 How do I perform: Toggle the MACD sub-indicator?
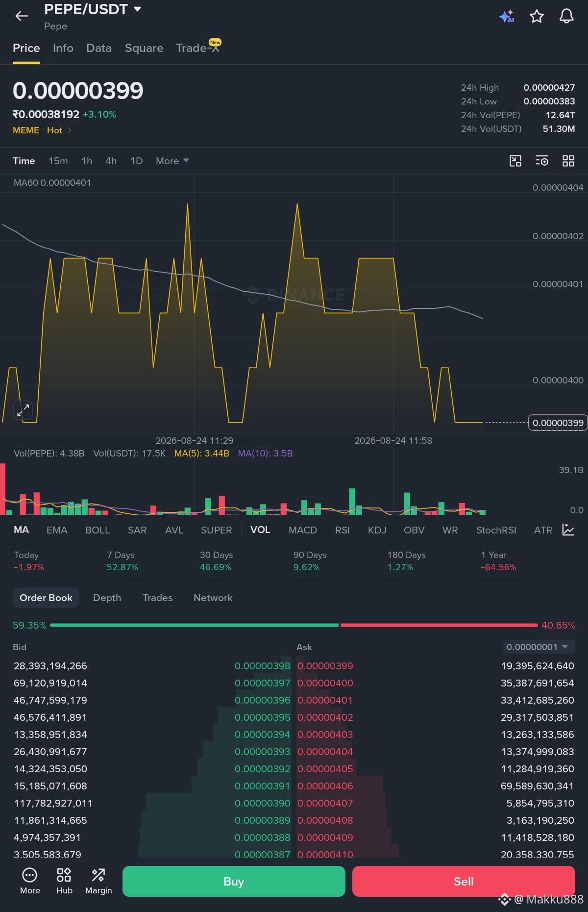(303, 530)
